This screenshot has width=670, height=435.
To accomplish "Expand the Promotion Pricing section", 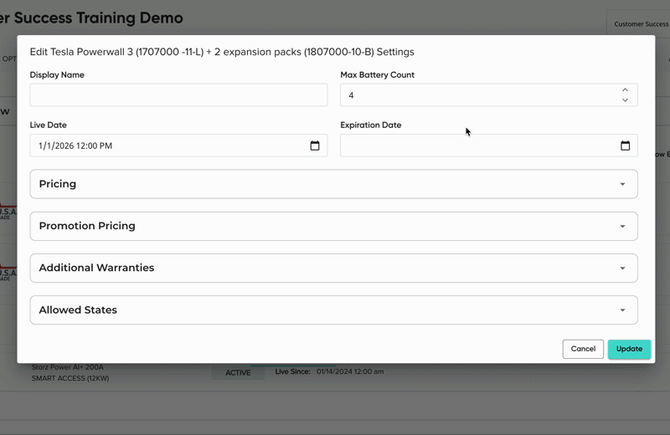I will pyautogui.click(x=334, y=226).
